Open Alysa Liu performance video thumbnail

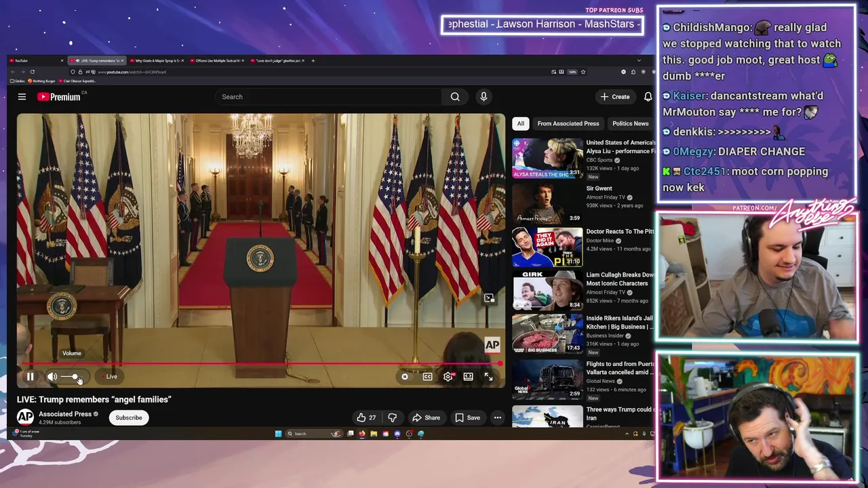pyautogui.click(x=547, y=158)
